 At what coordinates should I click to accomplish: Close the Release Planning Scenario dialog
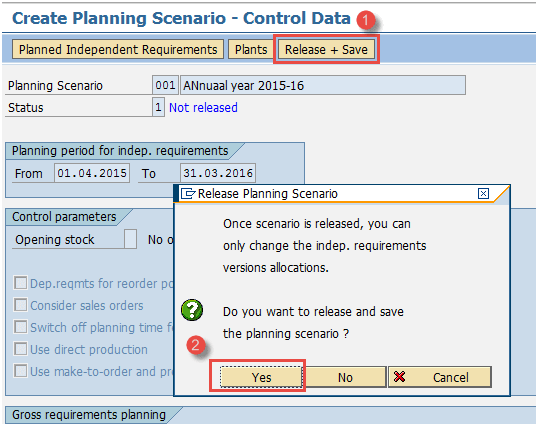coord(483,193)
